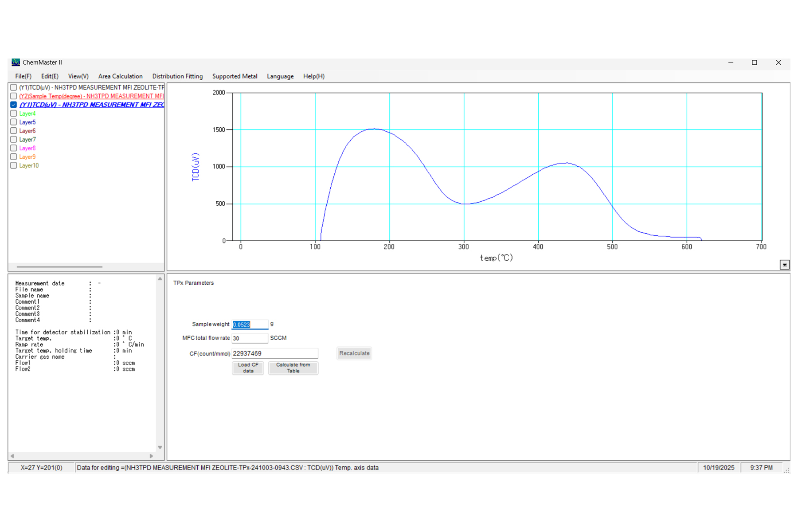Click the chart panel dropdown arrow button
The height and width of the screenshot is (532, 798).
click(x=784, y=265)
